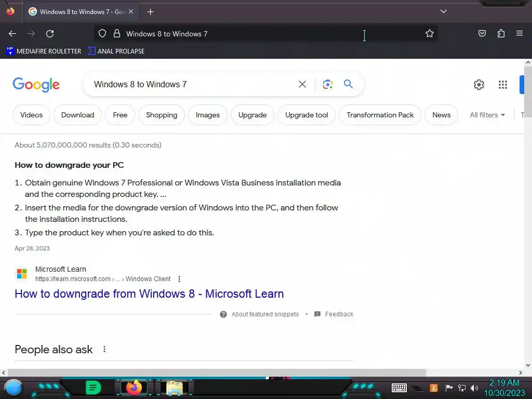The width and height of the screenshot is (532, 399).
Task: Expand the All filters dropdown
Action: [487, 115]
